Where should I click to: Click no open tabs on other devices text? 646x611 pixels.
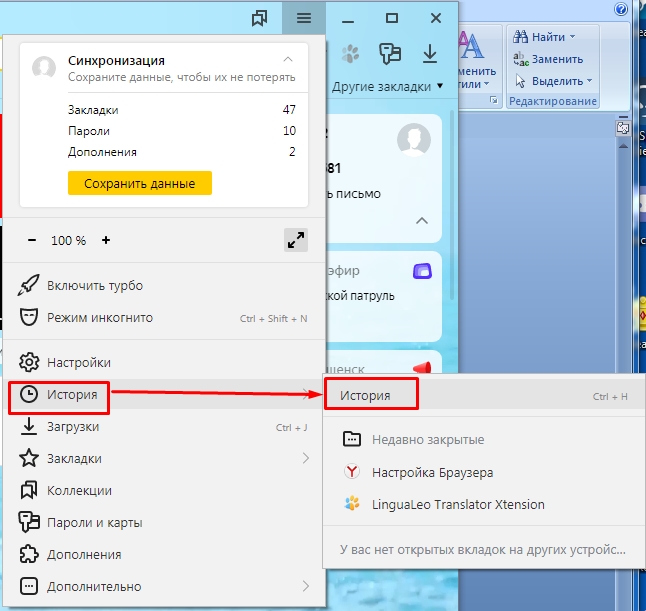pos(482,549)
